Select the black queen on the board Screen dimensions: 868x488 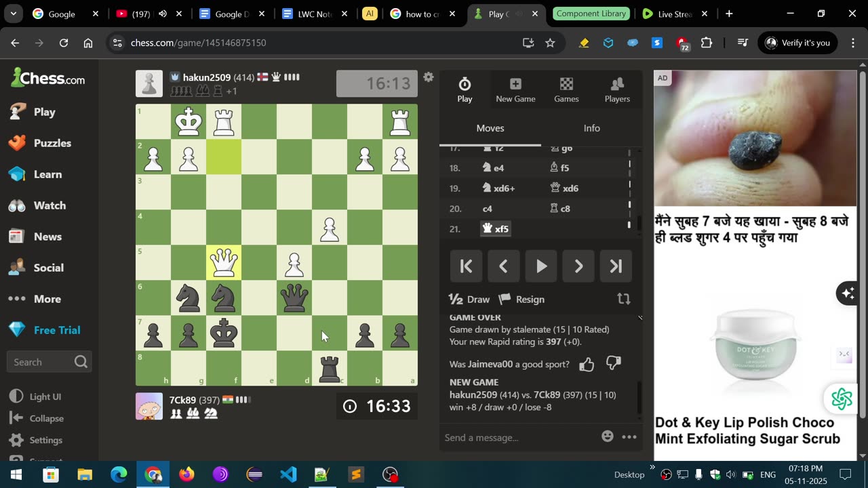294,298
